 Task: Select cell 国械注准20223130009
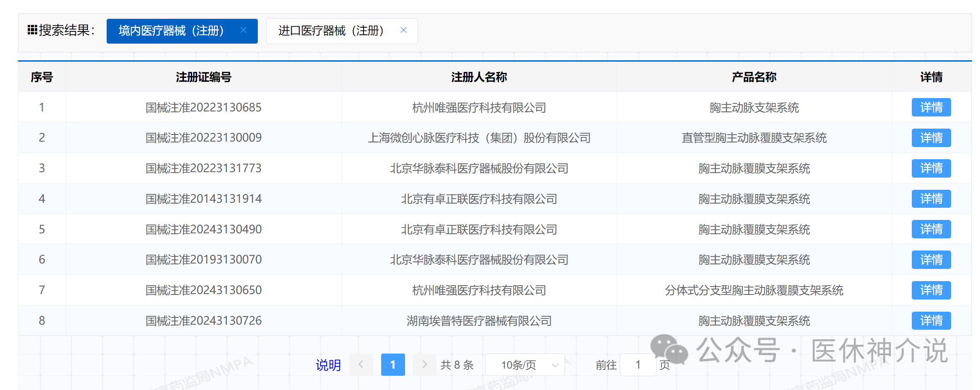(x=203, y=138)
